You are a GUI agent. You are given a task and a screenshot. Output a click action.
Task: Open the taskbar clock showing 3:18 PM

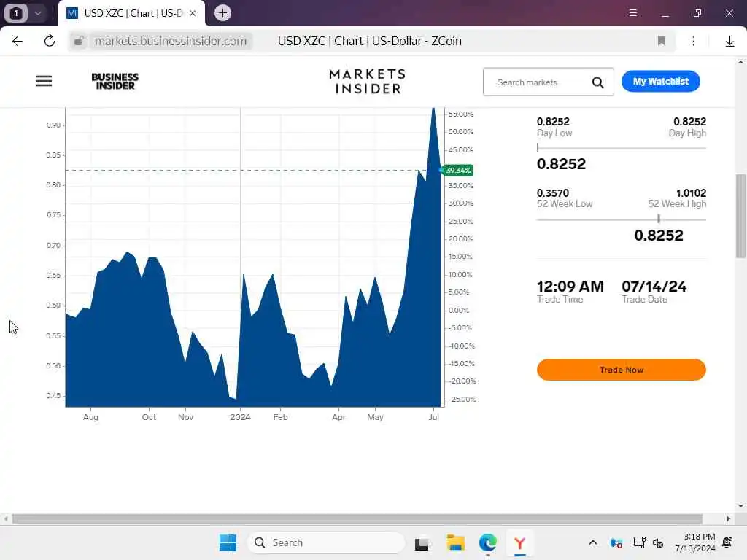[x=695, y=542]
